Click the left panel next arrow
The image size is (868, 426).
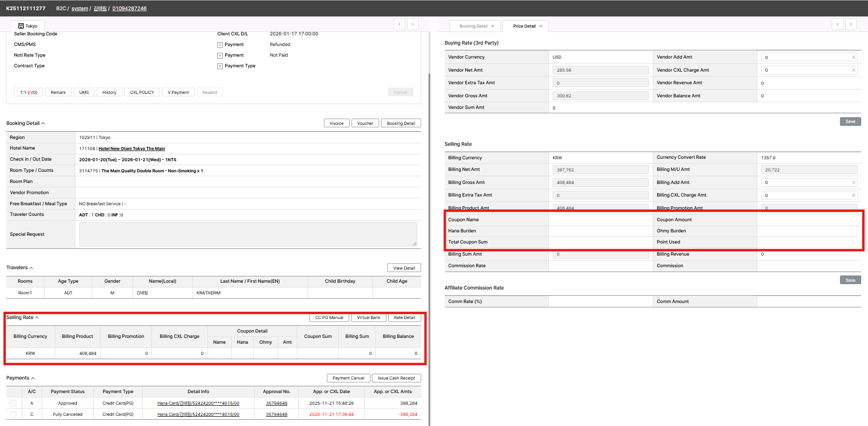(x=412, y=24)
